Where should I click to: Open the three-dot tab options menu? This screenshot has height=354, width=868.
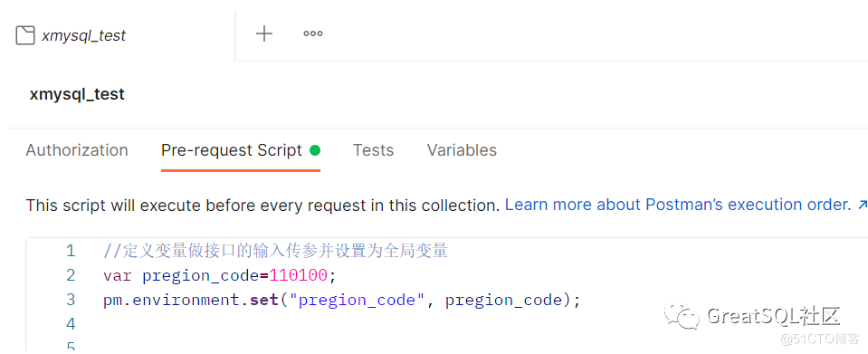[313, 33]
